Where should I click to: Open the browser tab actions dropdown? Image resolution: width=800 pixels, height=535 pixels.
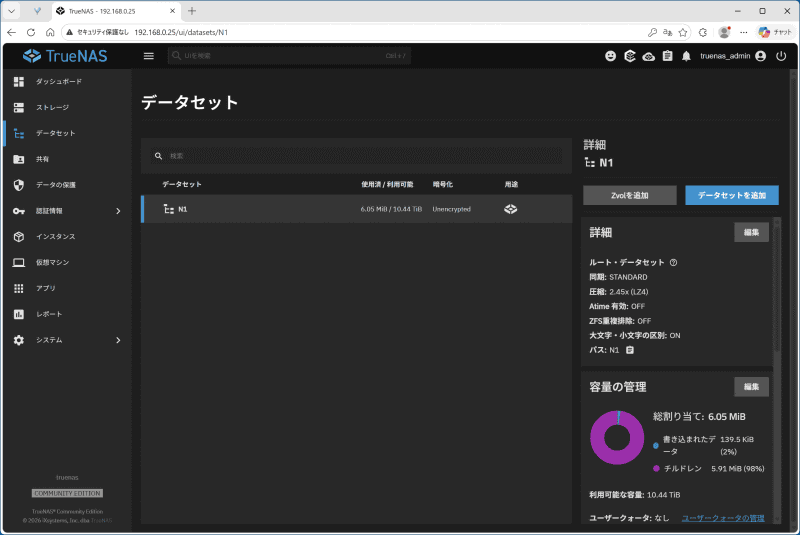tap(11, 11)
